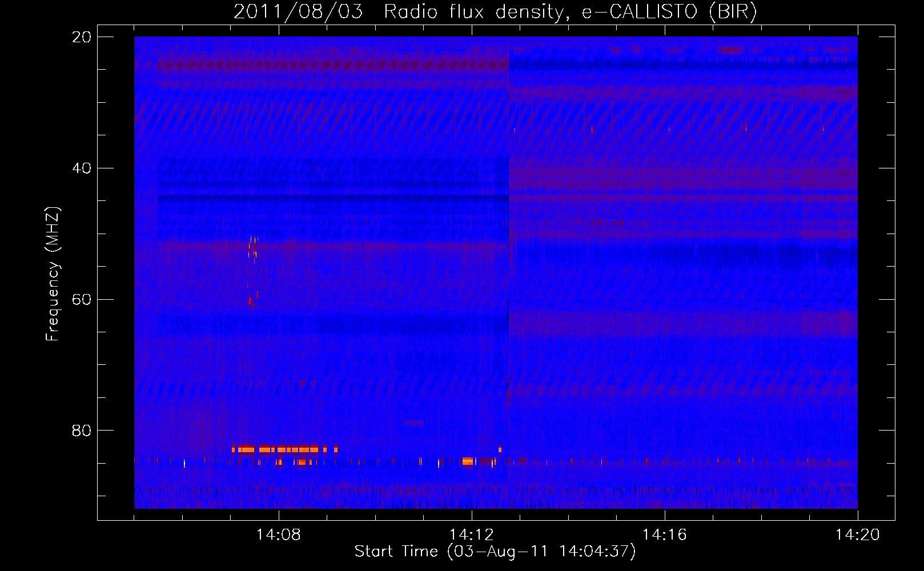Click the '60' frequency tick label
Image resolution: width=924 pixels, height=571 pixels.
coord(82,299)
